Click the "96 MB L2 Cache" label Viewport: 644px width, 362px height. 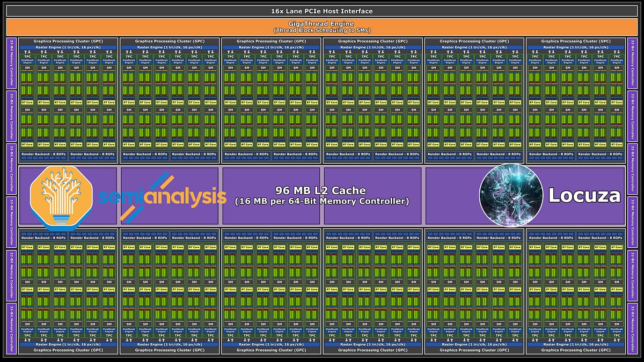321,190
